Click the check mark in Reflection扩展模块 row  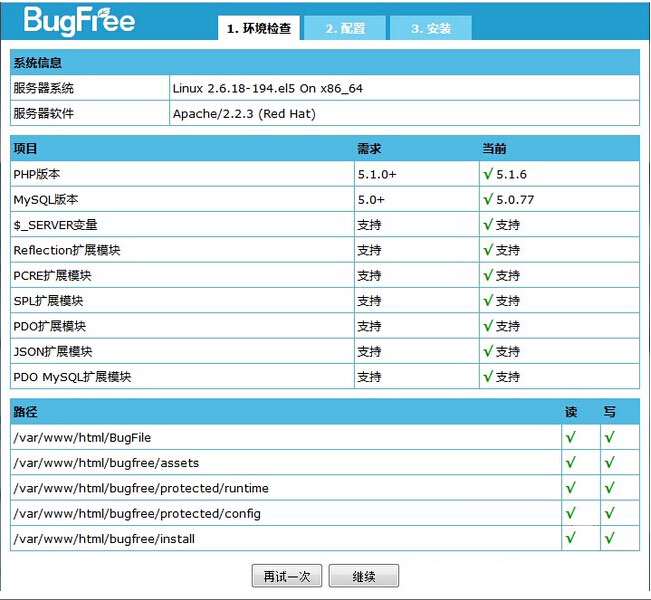pos(488,250)
